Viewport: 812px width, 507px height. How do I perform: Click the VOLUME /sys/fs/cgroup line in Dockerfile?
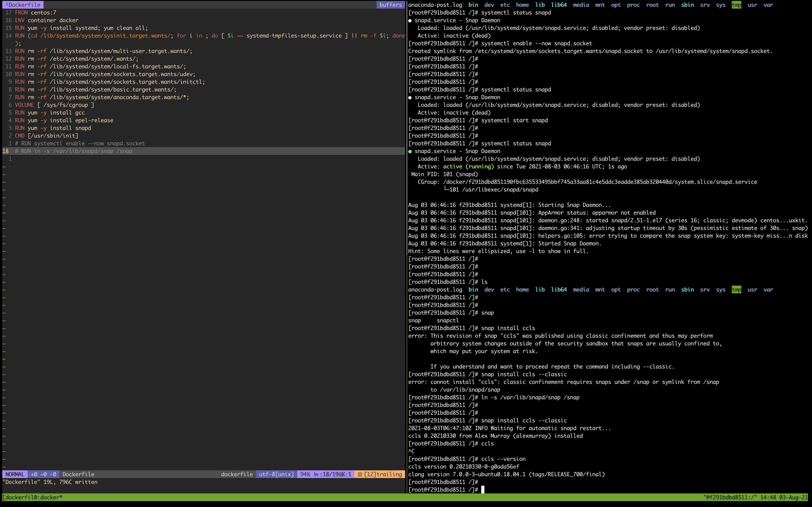(54, 105)
